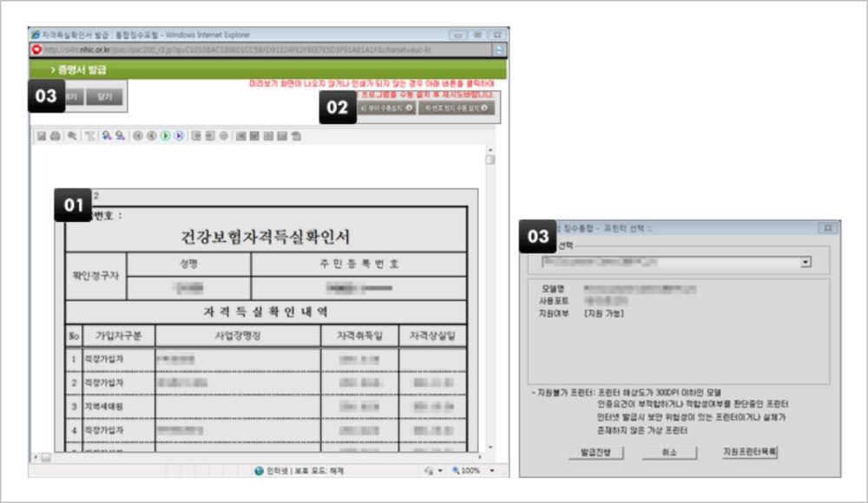The height and width of the screenshot is (503, 868).
Task: Click the horizontal scrollbar left arrow
Action: 36,458
